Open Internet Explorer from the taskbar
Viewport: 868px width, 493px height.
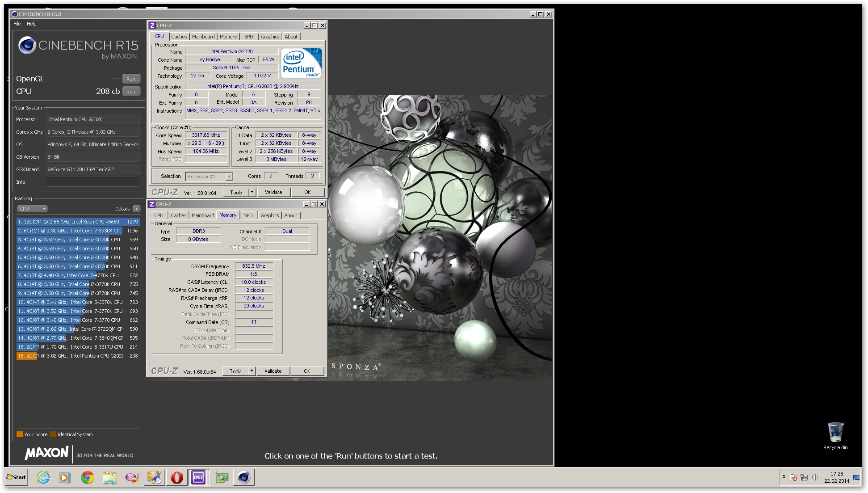coord(43,477)
